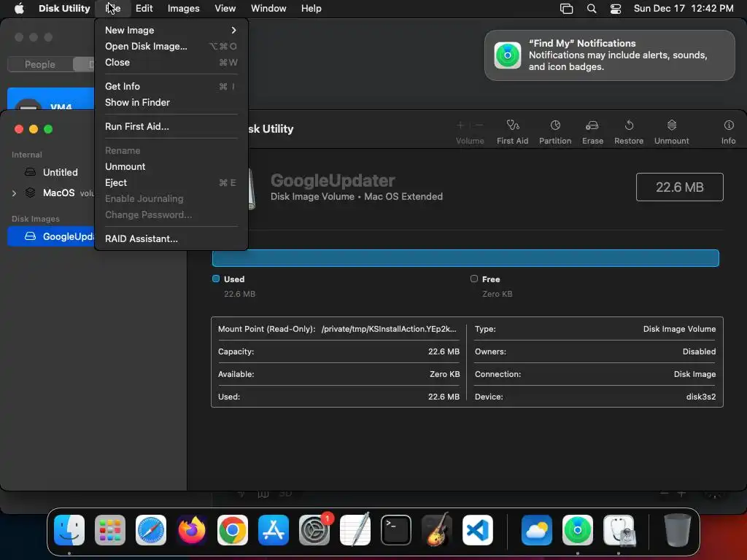This screenshot has height=560, width=747.
Task: Select GoogleUpdater disk image in sidebar
Action: click(51, 237)
